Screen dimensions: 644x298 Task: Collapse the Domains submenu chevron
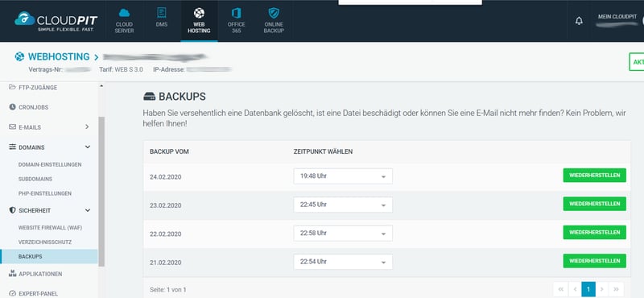click(x=88, y=147)
